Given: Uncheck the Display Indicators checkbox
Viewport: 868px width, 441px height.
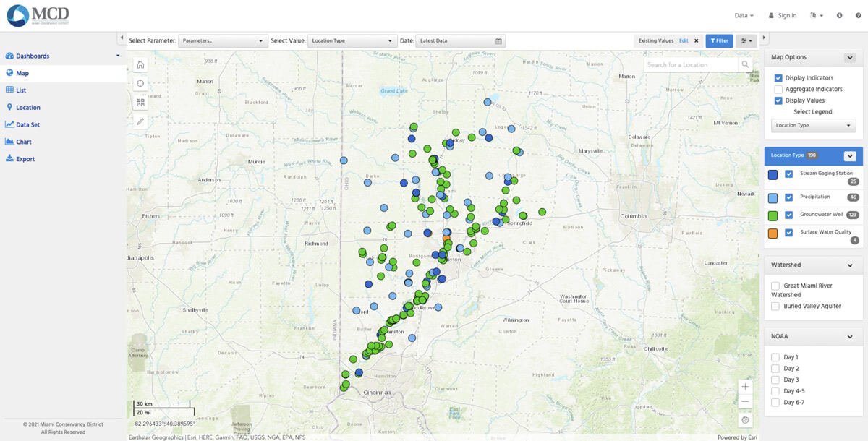Looking at the screenshot, I should pyautogui.click(x=778, y=78).
